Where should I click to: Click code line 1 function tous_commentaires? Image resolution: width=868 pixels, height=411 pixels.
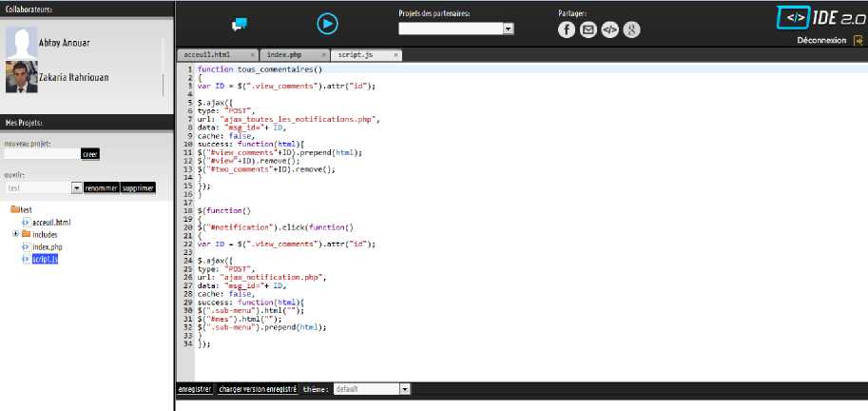260,69
